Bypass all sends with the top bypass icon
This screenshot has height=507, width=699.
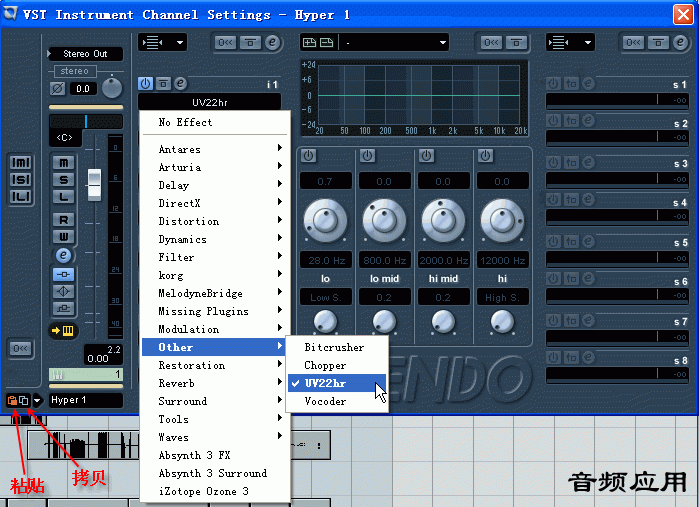(658, 43)
